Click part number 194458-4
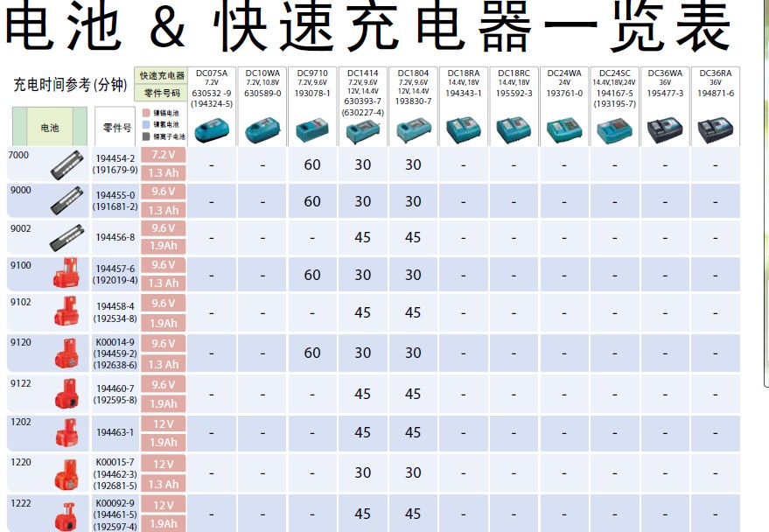 click(115, 306)
